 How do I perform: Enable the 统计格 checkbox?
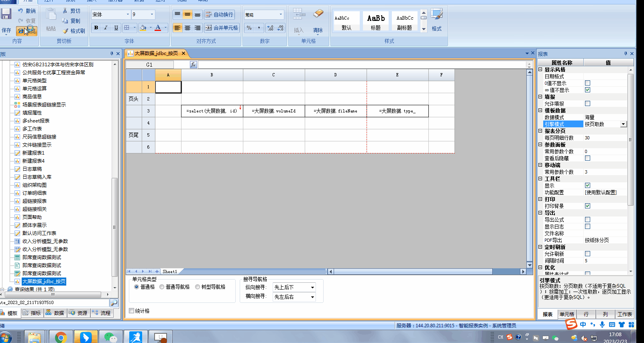point(132,311)
